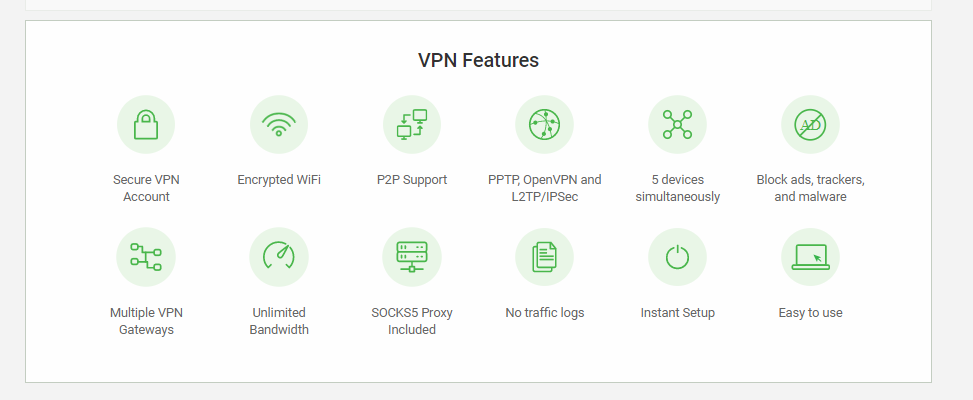Select the Unlimited Bandwidth speedometer icon
Image resolution: width=973 pixels, height=400 pixels.
click(x=279, y=257)
